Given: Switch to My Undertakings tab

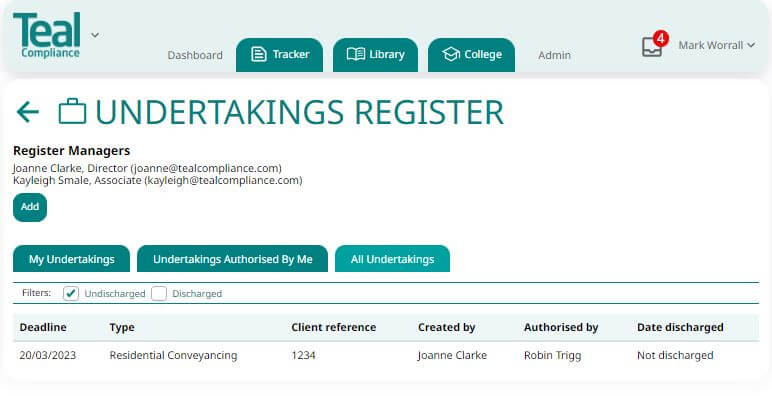Looking at the screenshot, I should point(71,259).
